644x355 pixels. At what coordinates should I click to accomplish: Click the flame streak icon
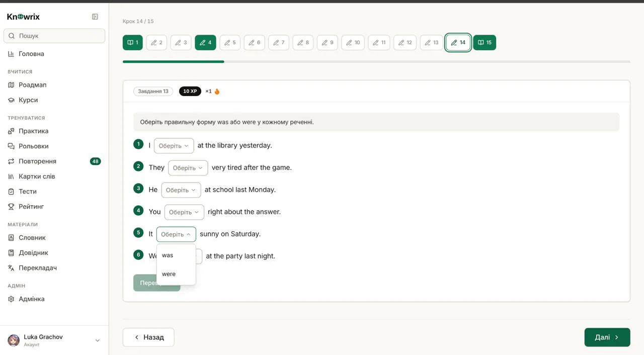tap(217, 92)
